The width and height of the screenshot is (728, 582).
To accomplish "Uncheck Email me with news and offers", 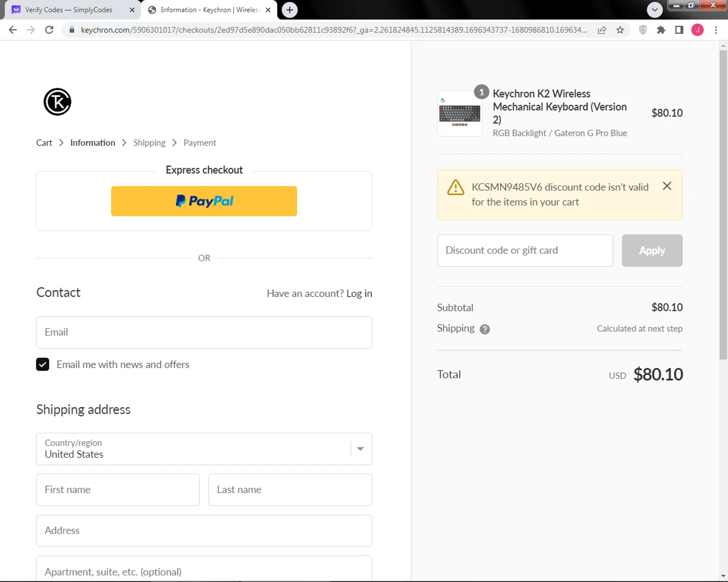I will point(43,364).
